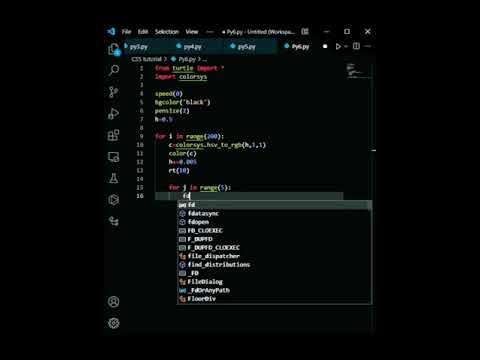Click the code minimap preview
Screen dimensions: 480x360
(358, 71)
